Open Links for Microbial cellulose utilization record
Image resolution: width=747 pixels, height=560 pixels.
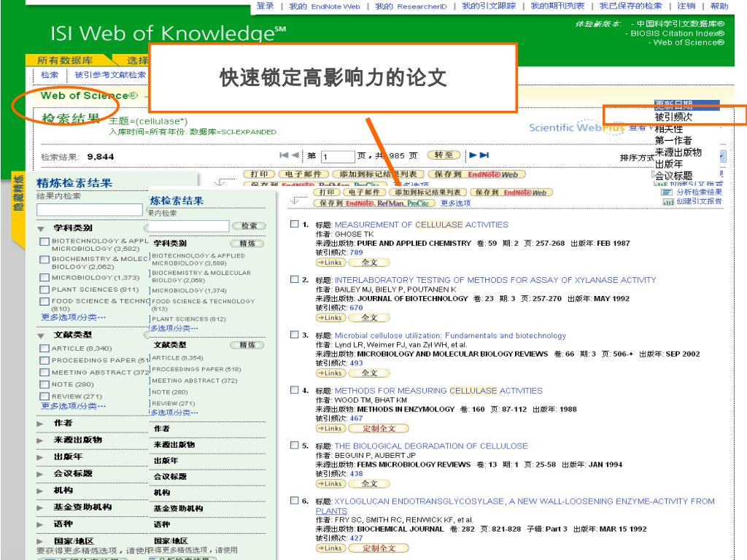pyautogui.click(x=330, y=373)
